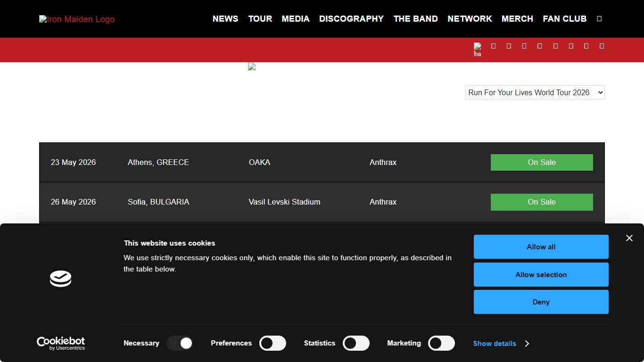
Task: Click the cookie checkmark icon in banner
Action: coord(61,279)
